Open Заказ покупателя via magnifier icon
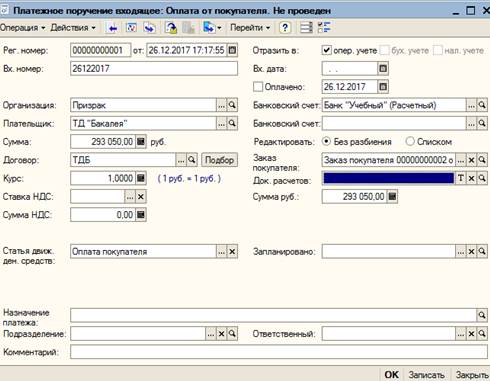Image resolution: width=490 pixels, height=381 pixels. (482, 160)
